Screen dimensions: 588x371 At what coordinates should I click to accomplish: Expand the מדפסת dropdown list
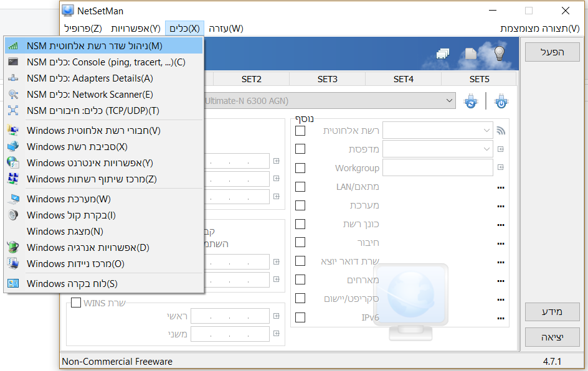click(486, 149)
